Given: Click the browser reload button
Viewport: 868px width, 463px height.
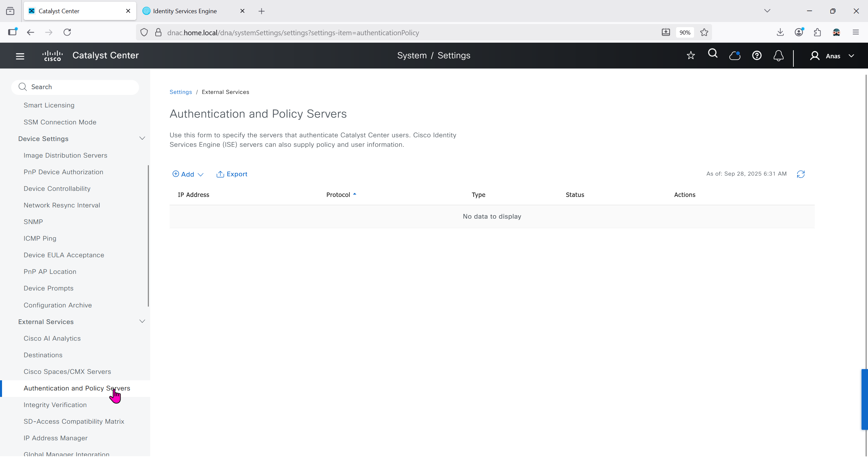Looking at the screenshot, I should (67, 32).
